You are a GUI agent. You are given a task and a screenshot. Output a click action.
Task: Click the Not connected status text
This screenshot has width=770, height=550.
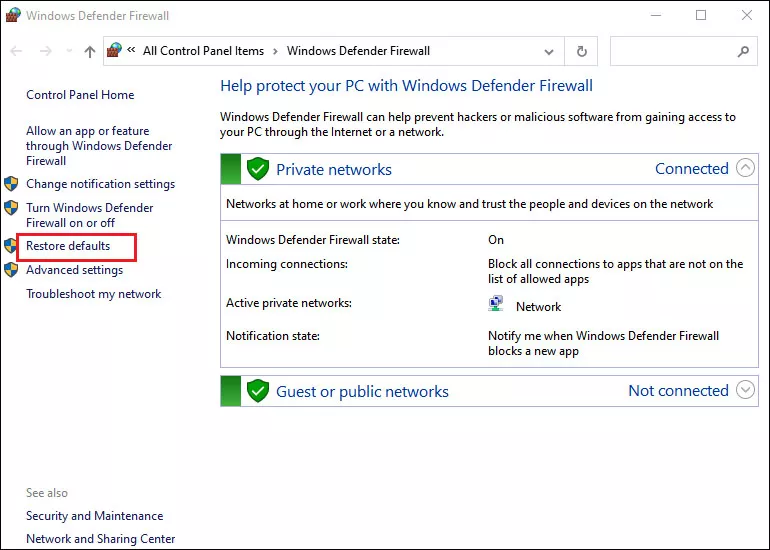(679, 390)
